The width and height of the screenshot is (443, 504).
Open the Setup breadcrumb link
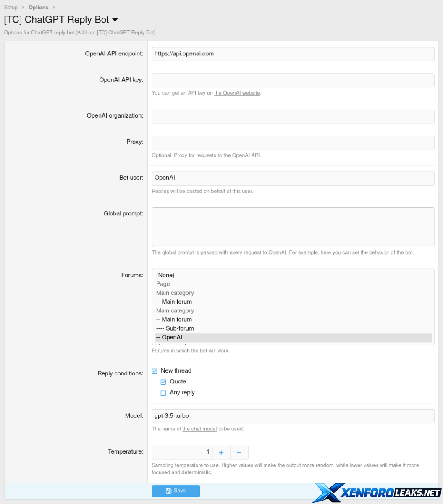(11, 8)
